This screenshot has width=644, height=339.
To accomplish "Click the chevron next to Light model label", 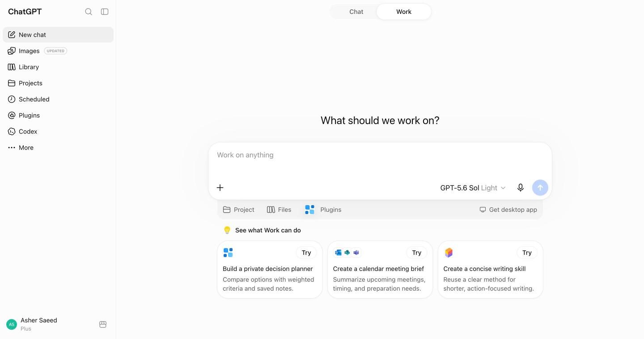I will point(503,188).
